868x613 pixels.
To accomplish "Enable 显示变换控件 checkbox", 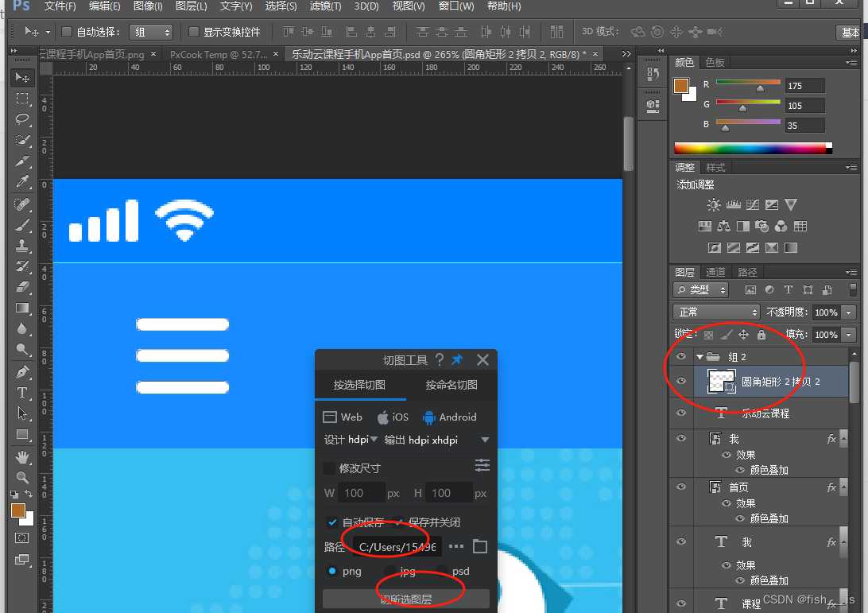I will coord(194,32).
